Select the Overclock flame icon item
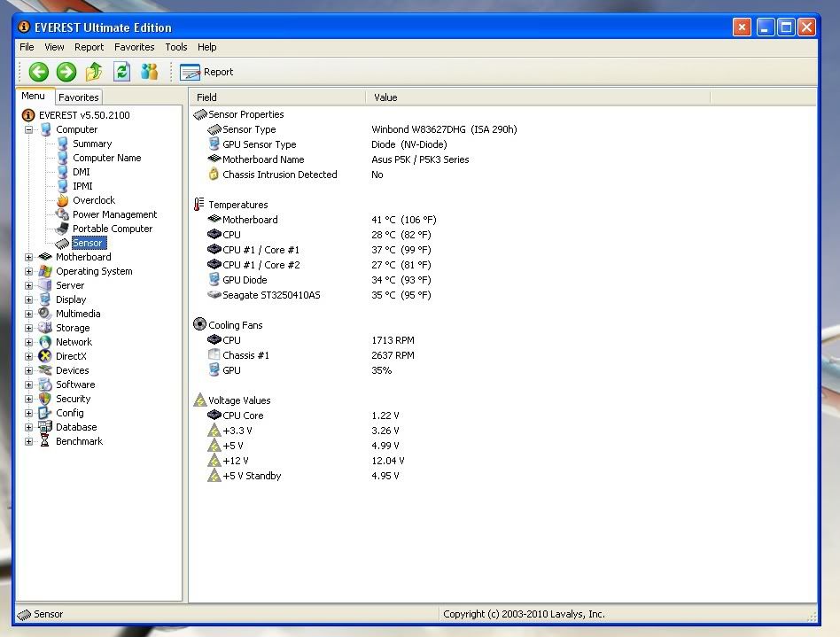Viewport: 840px width, 637px height. pyautogui.click(x=63, y=200)
